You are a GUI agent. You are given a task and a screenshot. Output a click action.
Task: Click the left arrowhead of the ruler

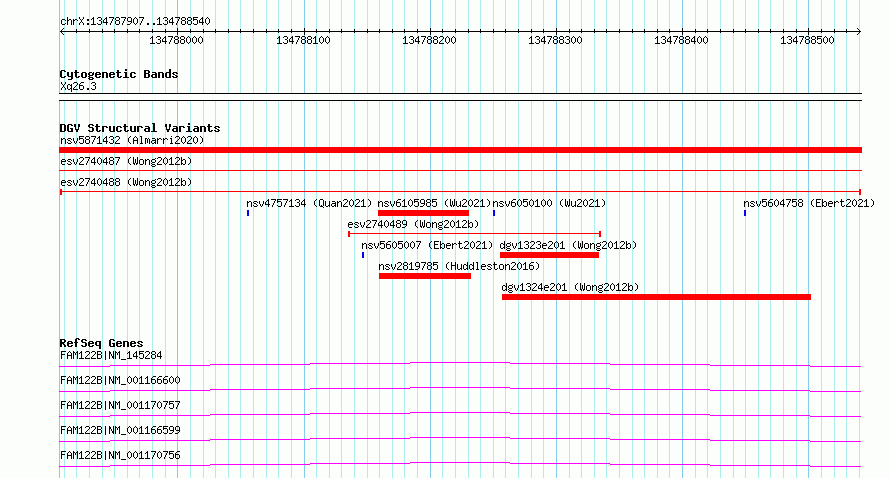click(x=62, y=32)
